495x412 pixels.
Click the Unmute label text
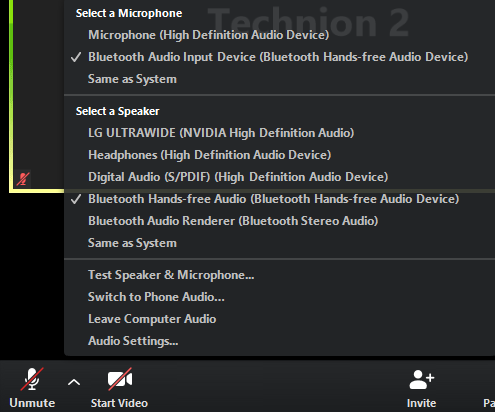(32, 403)
